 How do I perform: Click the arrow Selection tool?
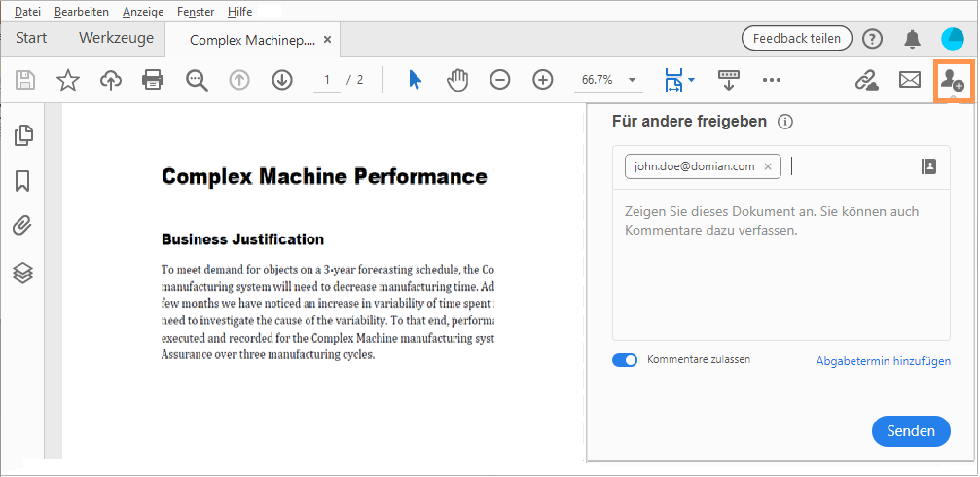(416, 80)
